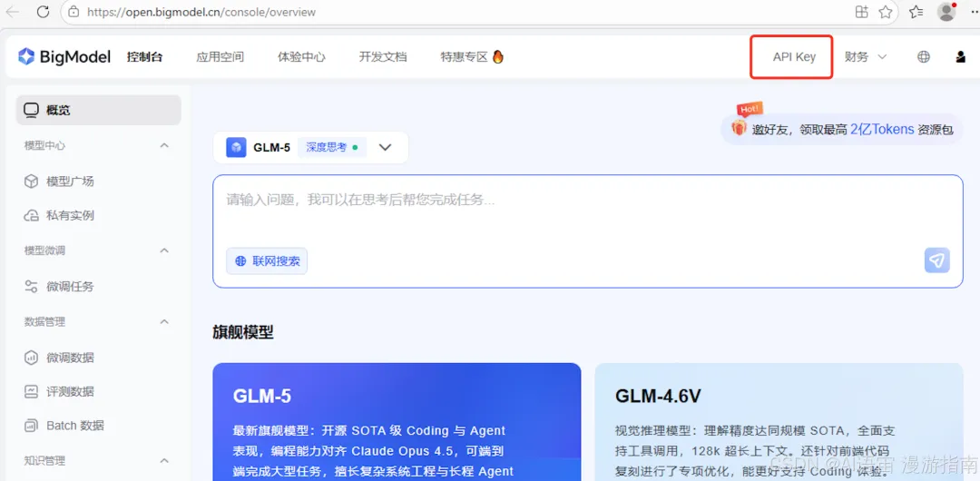The height and width of the screenshot is (481, 980).
Task: Open browser favorites list icon
Action: (916, 11)
